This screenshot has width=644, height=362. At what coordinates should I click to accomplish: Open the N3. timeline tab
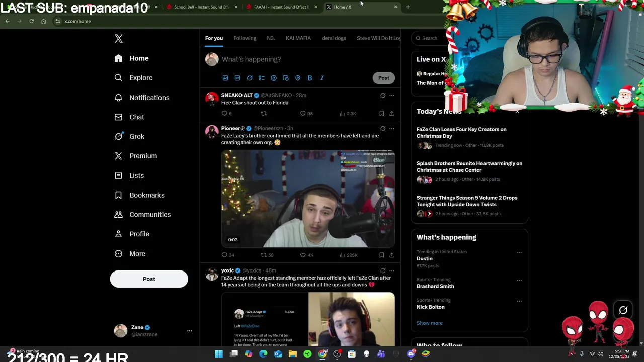(271, 38)
